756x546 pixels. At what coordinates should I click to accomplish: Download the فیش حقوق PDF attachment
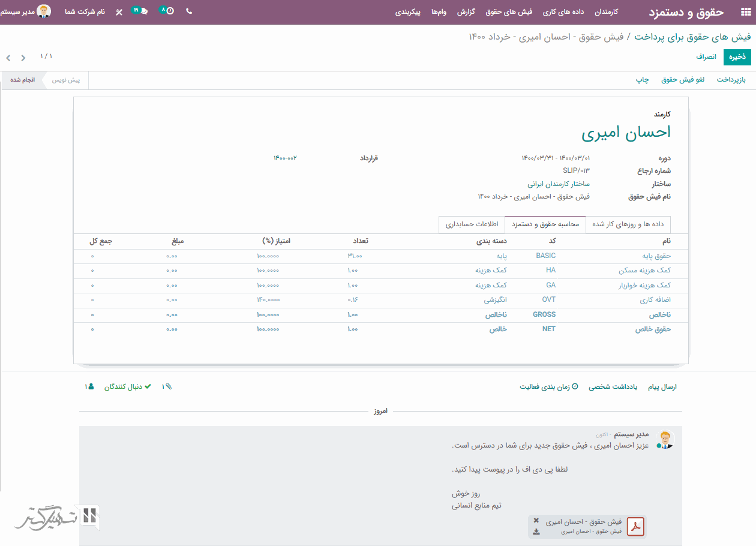[536, 532]
